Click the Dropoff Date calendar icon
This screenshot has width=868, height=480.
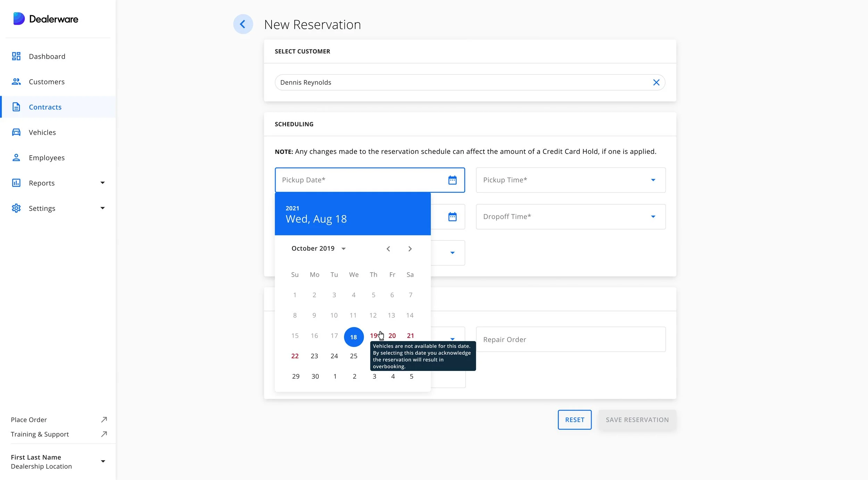pyautogui.click(x=452, y=217)
